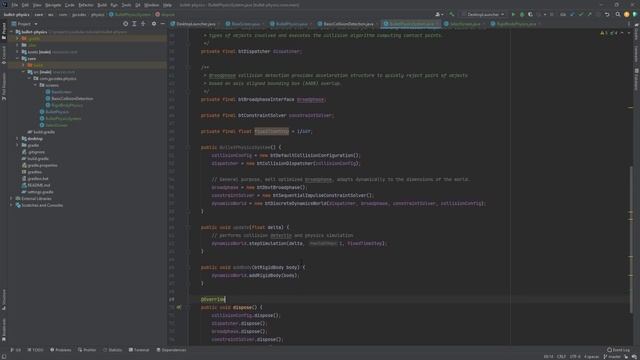Open the Refactor menu
The width and height of the screenshot is (640, 360).
(86, 5)
